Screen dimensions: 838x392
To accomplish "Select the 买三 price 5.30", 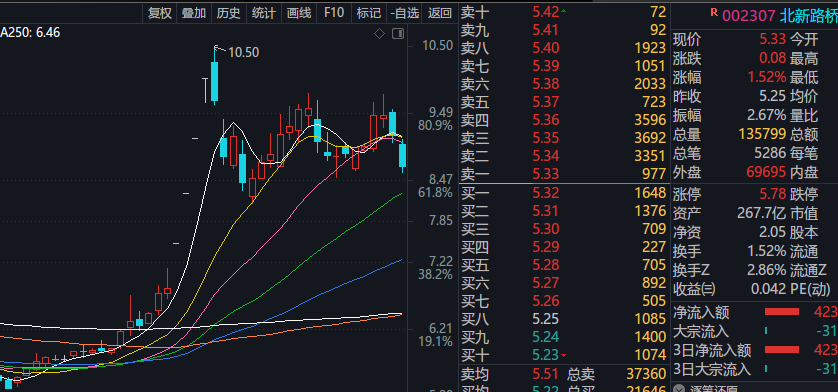I will point(546,229).
